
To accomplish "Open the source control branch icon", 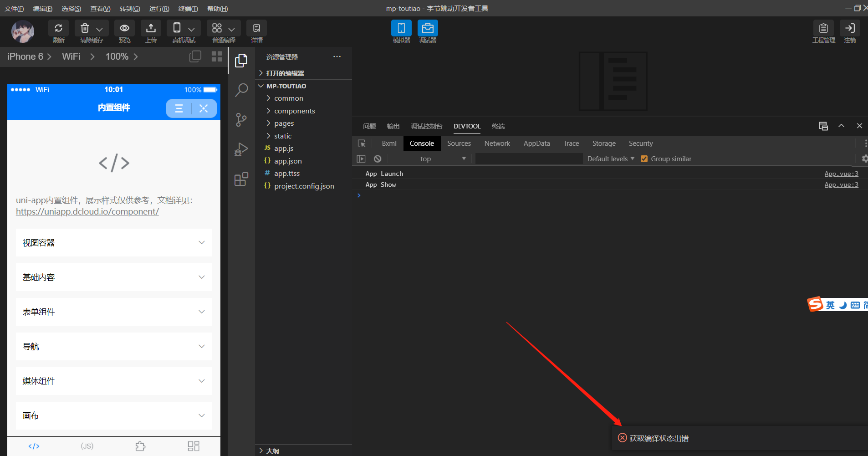I will pyautogui.click(x=241, y=120).
